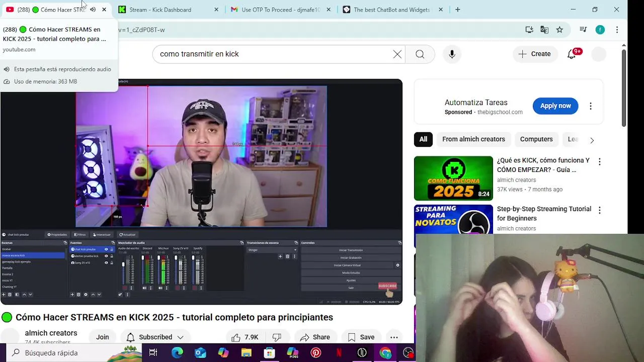This screenshot has height=362, width=644.
Task: Open '¿Qué es KICK, cómo funciona' title
Action: click(543, 165)
